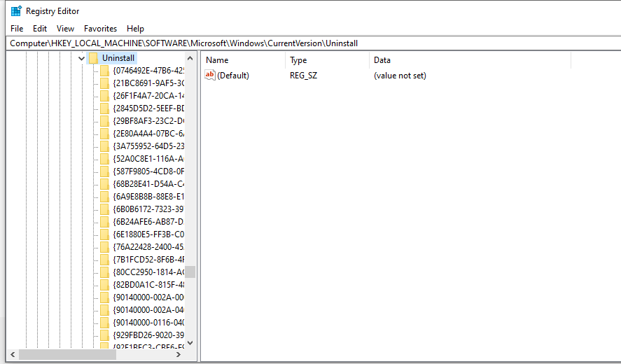Select the {0746492E-47B6 key label

coord(148,71)
